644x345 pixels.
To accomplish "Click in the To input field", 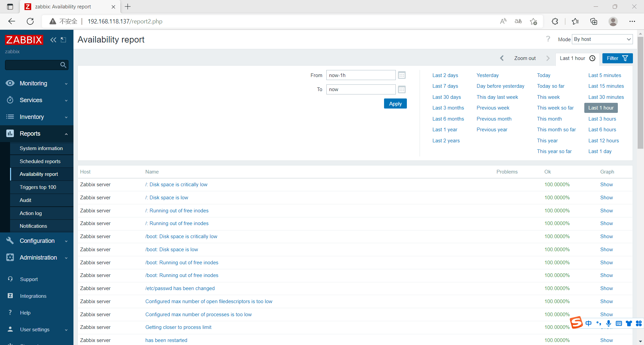I will (361, 89).
